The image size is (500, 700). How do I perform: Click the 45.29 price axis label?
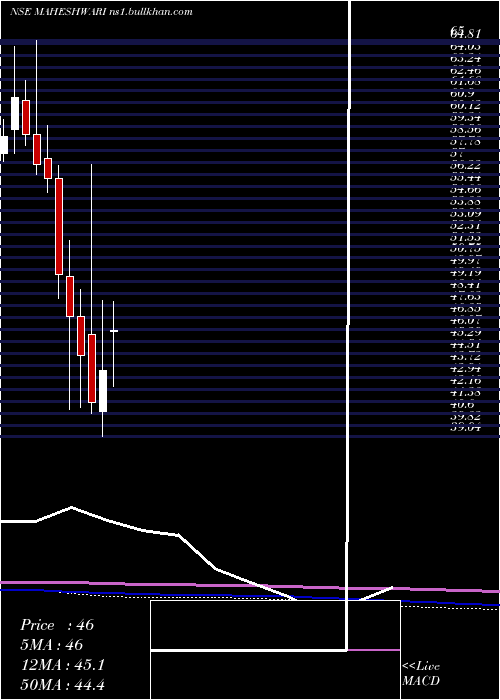[466, 333]
